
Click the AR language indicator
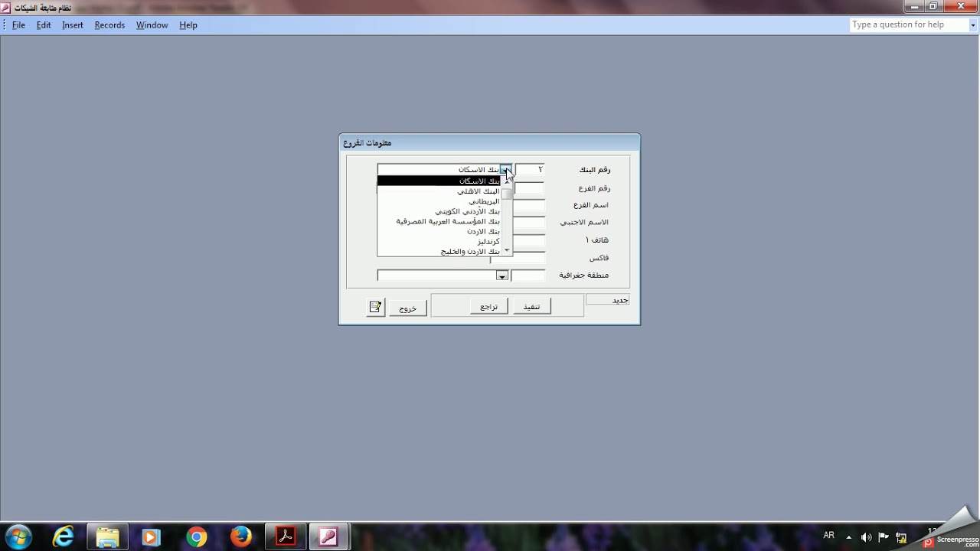pos(828,536)
